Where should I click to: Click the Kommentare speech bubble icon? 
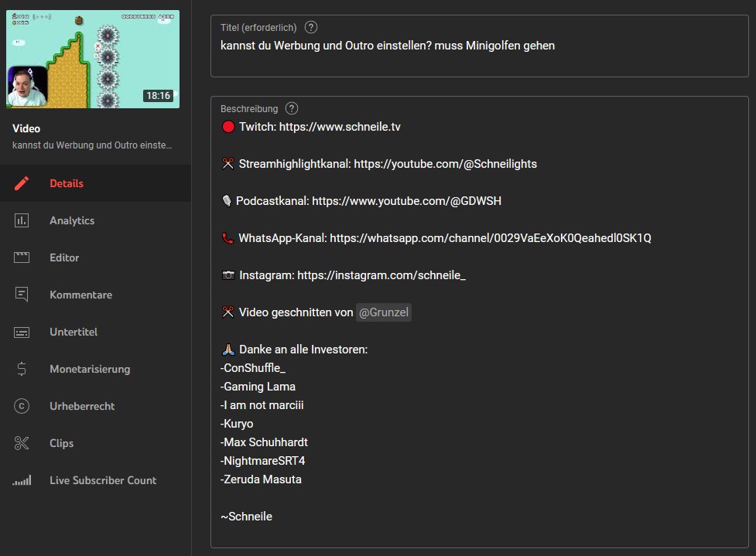(22, 295)
